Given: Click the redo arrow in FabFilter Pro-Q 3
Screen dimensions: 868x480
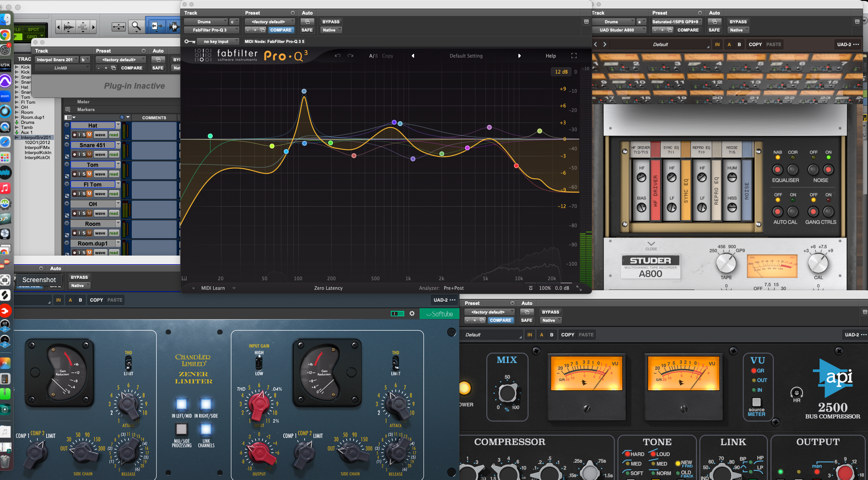Looking at the screenshot, I should click(350, 56).
